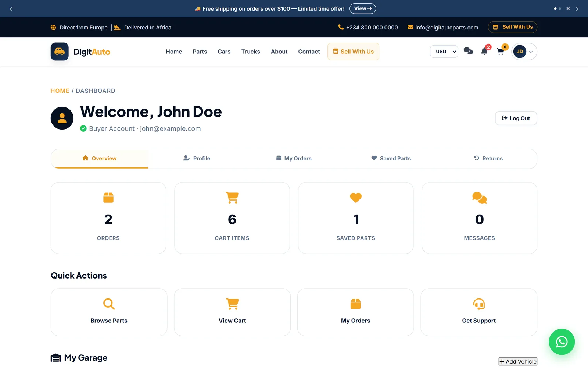Screen dimensions: 588x368
Task: Open Contact in main navigation
Action: pyautogui.click(x=309, y=52)
